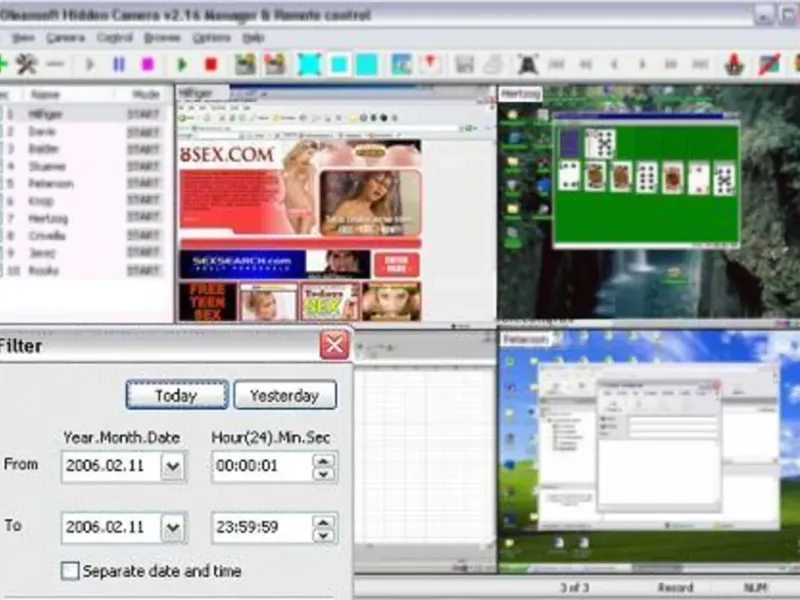Click the red pin note toolbar icon
800x600 pixels.
pyautogui.click(x=430, y=64)
